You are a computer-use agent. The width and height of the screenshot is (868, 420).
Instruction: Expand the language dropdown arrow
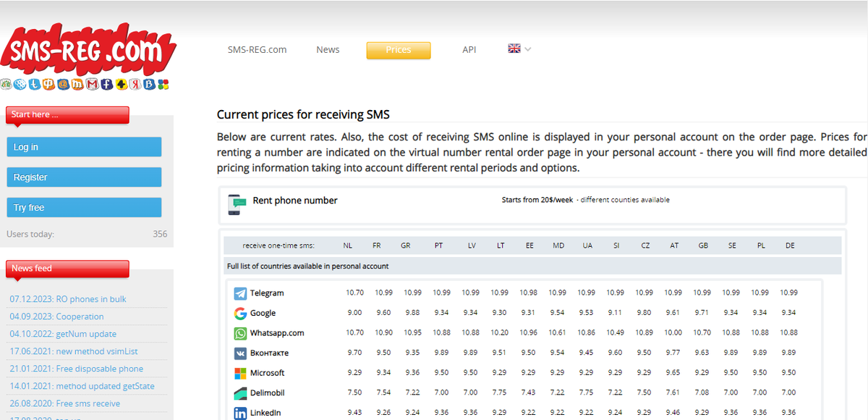[x=528, y=50]
